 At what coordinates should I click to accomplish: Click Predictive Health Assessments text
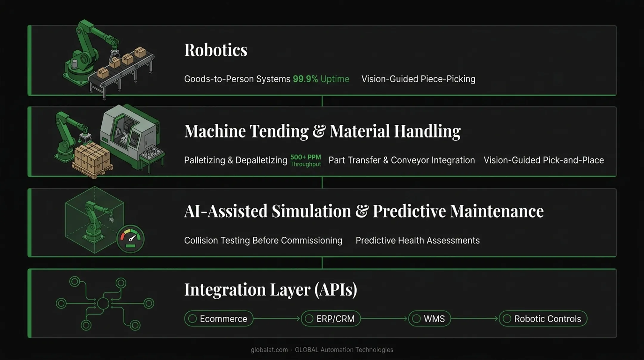(x=418, y=241)
